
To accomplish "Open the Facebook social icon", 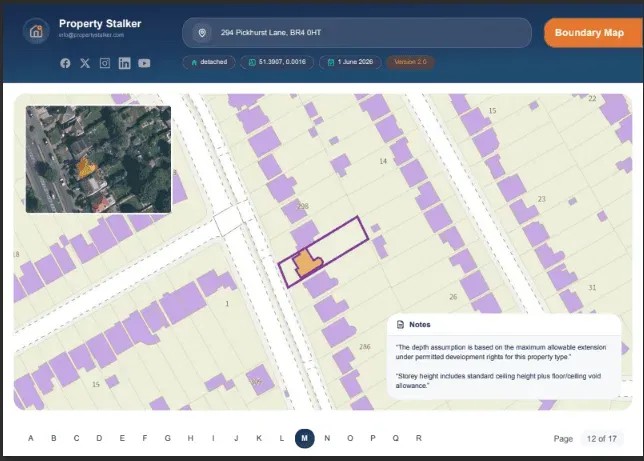I will [65, 63].
